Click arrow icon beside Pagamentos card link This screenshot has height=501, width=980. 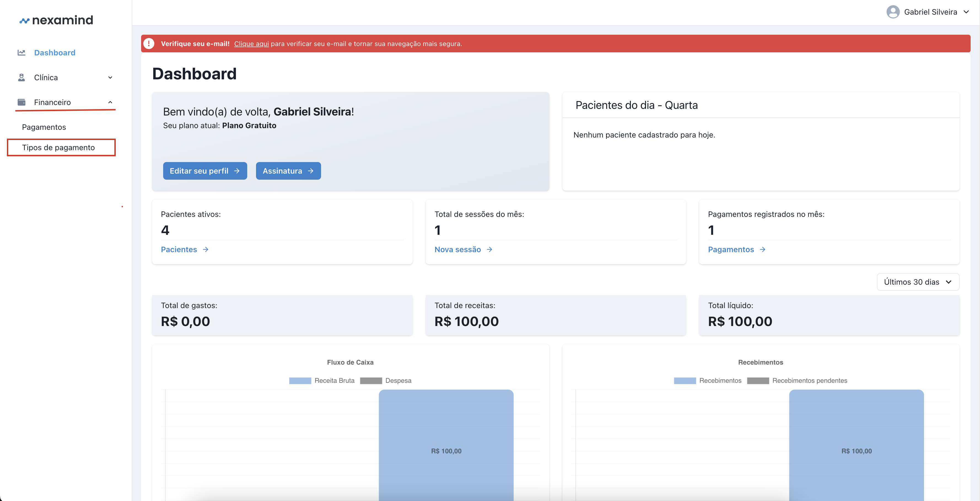(x=762, y=250)
